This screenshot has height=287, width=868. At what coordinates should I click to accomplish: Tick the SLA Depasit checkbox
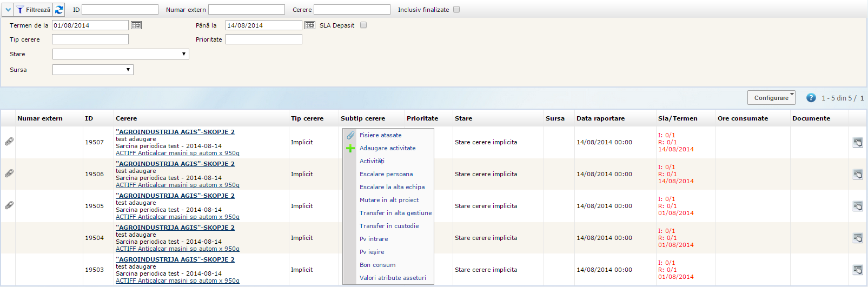pos(363,25)
